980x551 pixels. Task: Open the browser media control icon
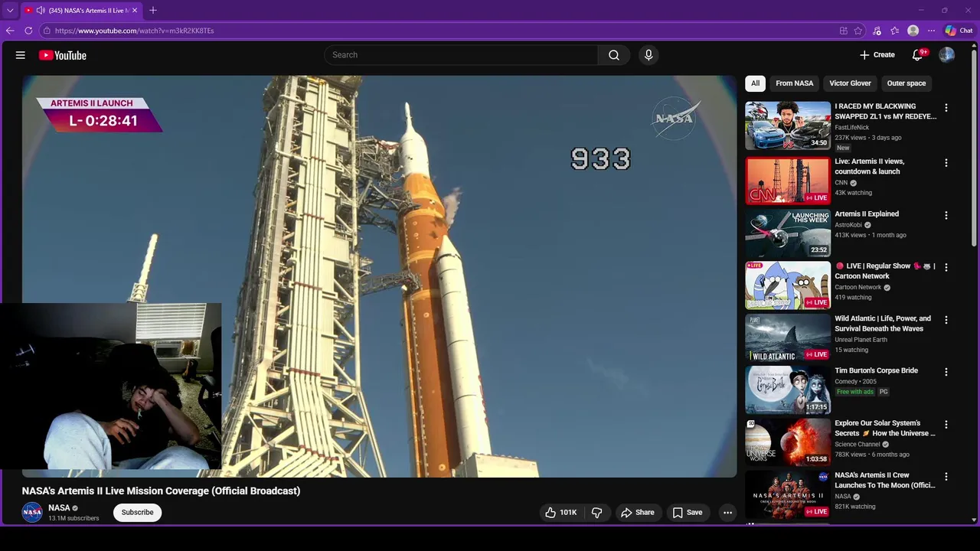click(x=877, y=31)
